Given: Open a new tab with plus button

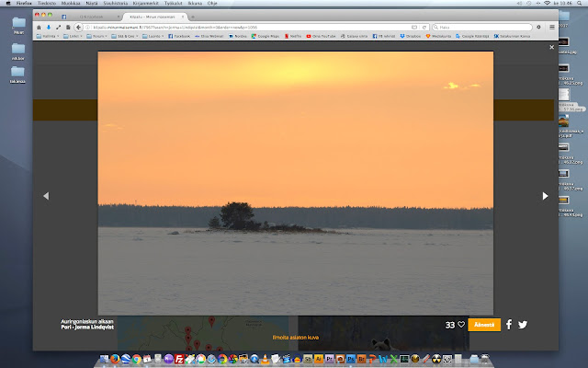Looking at the screenshot, I should coord(193,17).
